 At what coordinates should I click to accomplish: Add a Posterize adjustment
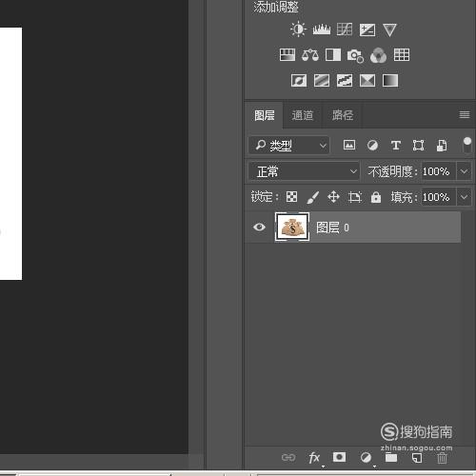click(322, 80)
